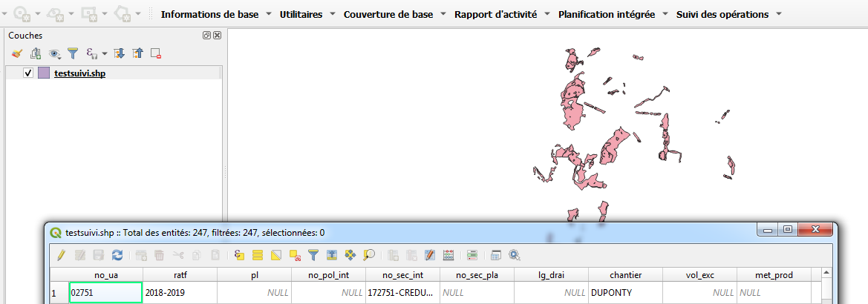Click select features by expression icon
The image size is (868, 304).
click(239, 255)
